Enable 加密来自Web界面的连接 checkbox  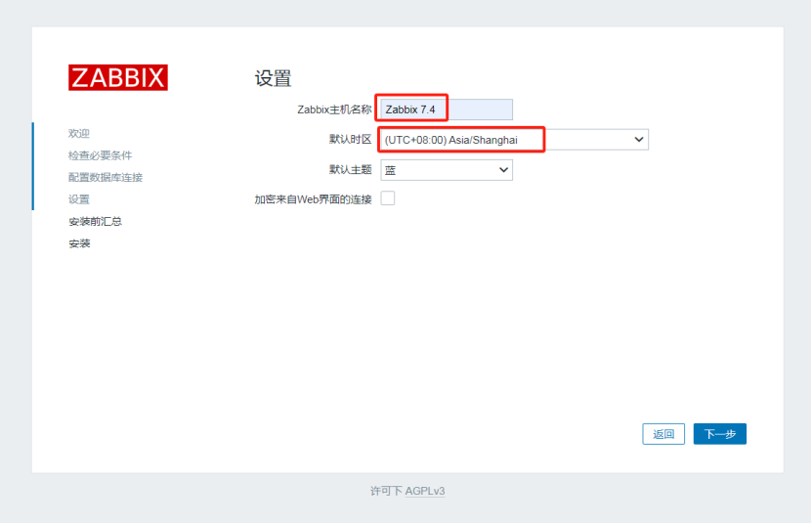click(388, 198)
